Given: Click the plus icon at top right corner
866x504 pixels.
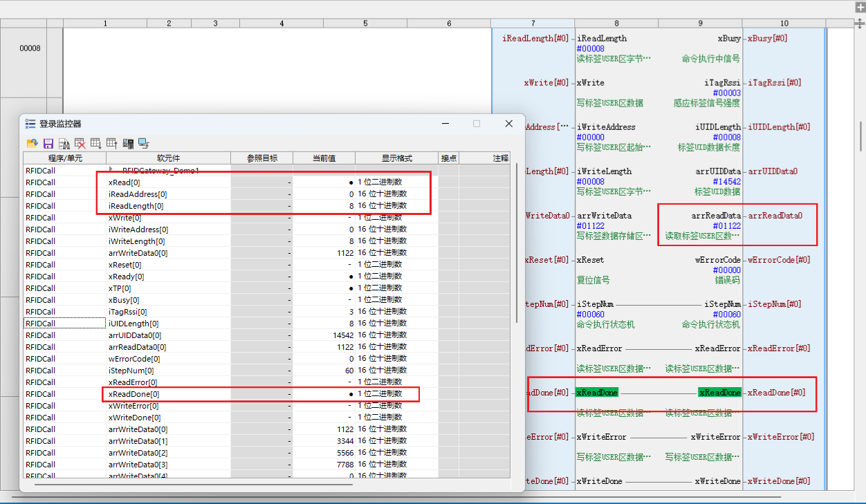Looking at the screenshot, I should coord(859,6).
